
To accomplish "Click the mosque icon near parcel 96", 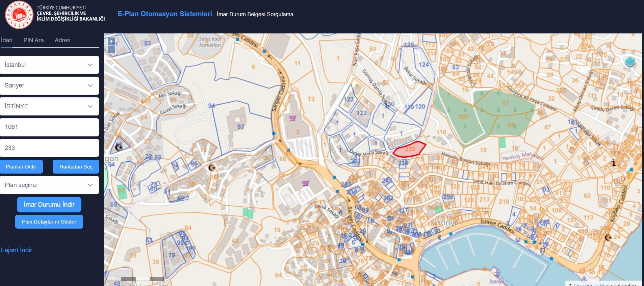I will coord(212,167).
